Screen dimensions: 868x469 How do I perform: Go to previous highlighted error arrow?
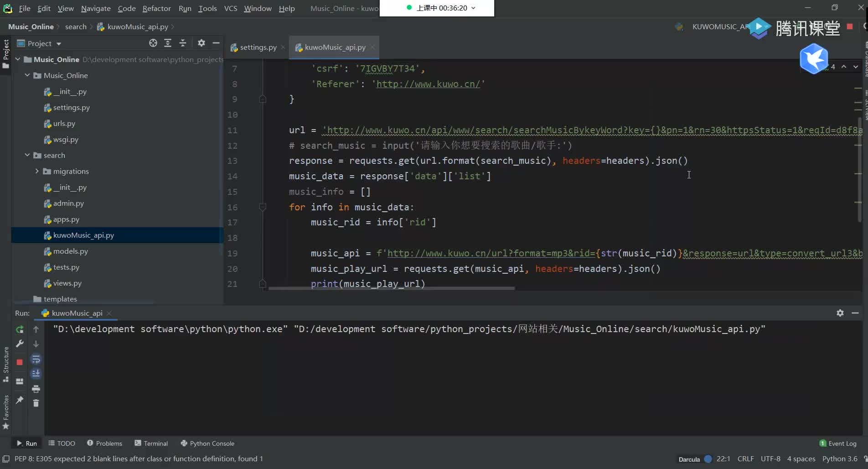(844, 67)
